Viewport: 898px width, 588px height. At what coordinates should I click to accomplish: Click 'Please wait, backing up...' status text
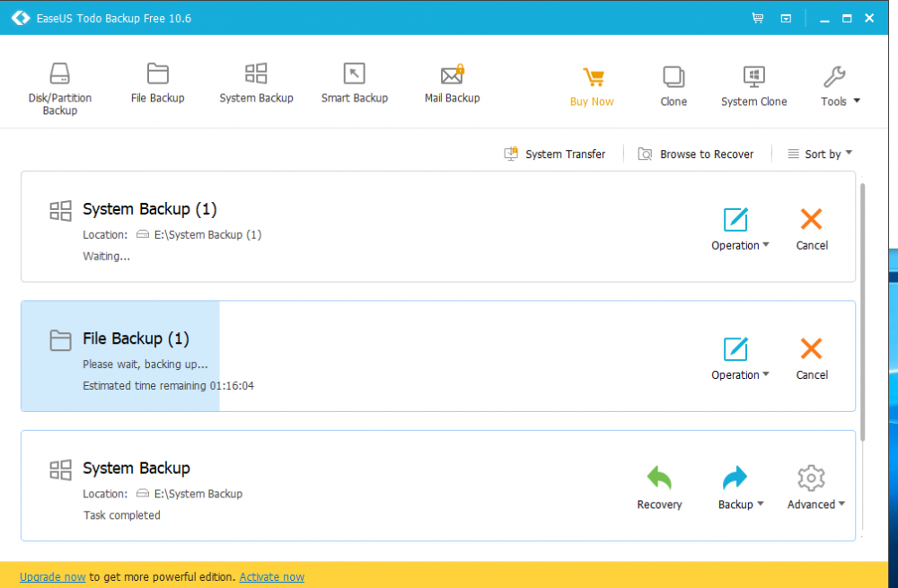145,364
